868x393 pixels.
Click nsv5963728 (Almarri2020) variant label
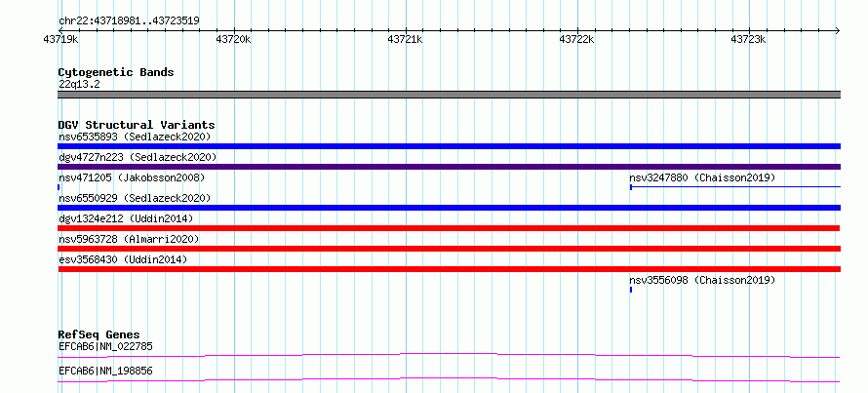[129, 239]
